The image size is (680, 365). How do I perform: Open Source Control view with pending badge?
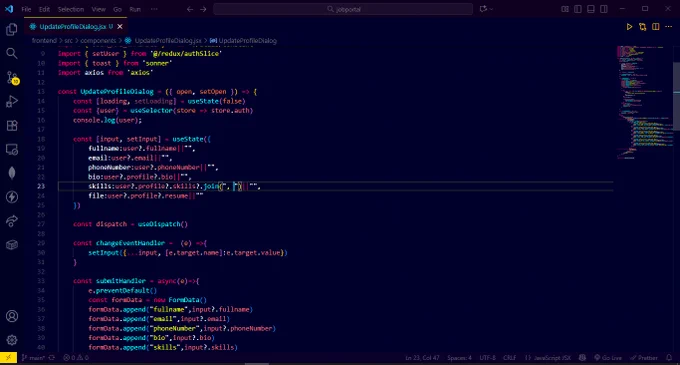pos(12,78)
